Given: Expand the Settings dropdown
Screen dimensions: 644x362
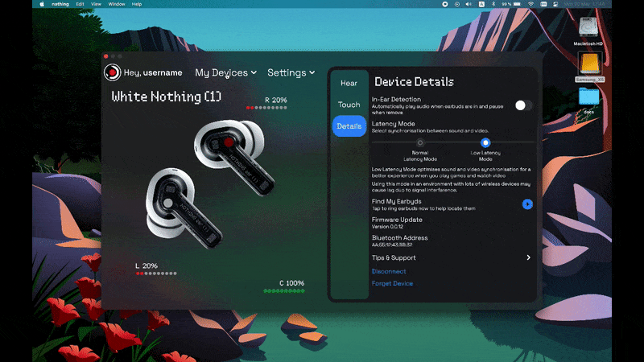Looking at the screenshot, I should pyautogui.click(x=291, y=72).
